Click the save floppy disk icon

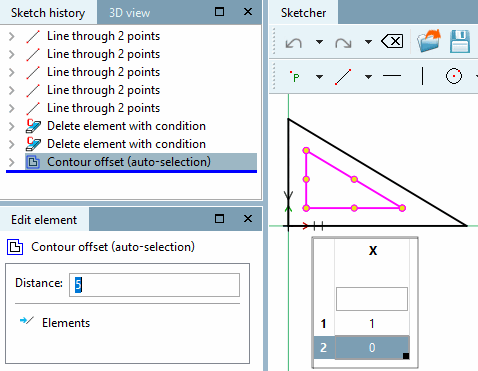[460, 41]
